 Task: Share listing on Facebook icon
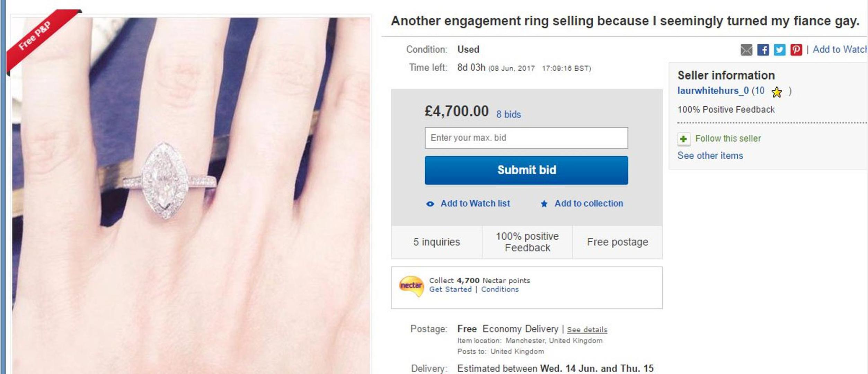coord(763,50)
